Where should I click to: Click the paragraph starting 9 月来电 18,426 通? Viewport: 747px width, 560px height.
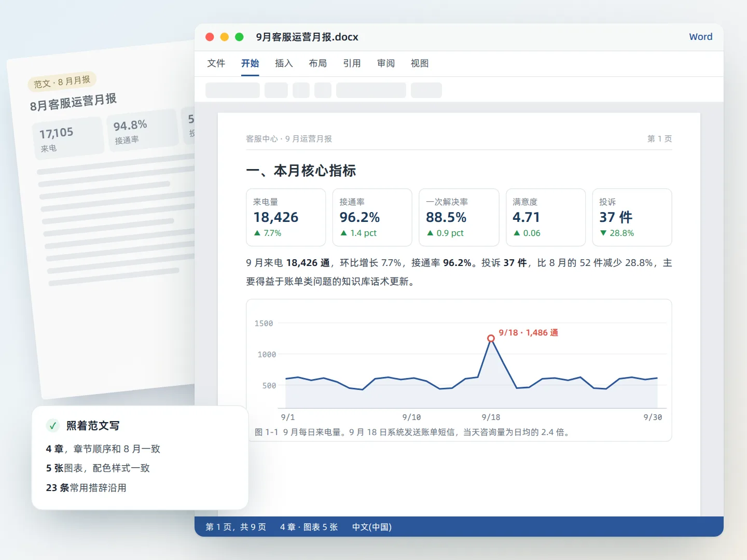tap(459, 272)
